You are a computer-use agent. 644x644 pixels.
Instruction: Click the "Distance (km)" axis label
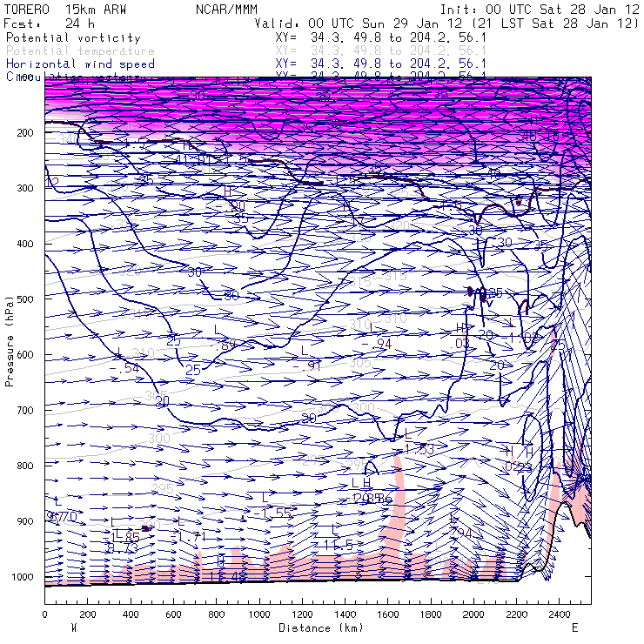321,628
